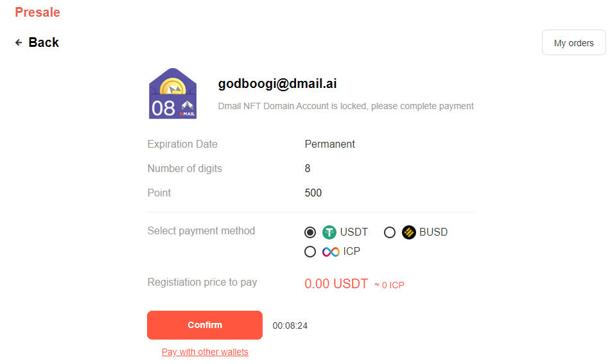The height and width of the screenshot is (364, 610).
Task: Click the green Tether USDT logo
Action: [329, 232]
